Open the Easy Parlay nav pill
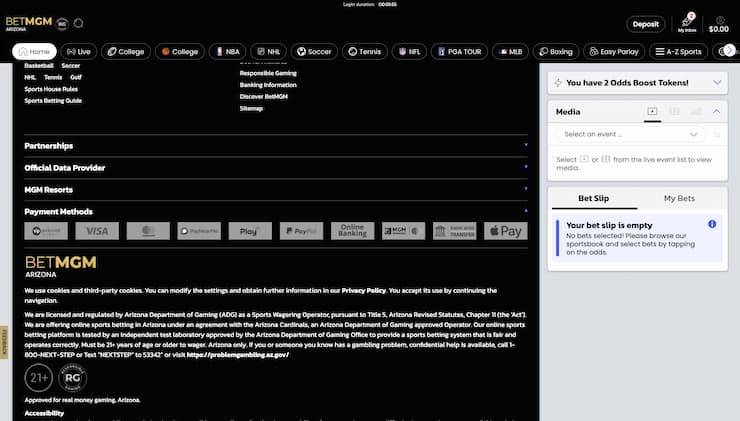Screen dimensions: 740x421 tap(614, 51)
